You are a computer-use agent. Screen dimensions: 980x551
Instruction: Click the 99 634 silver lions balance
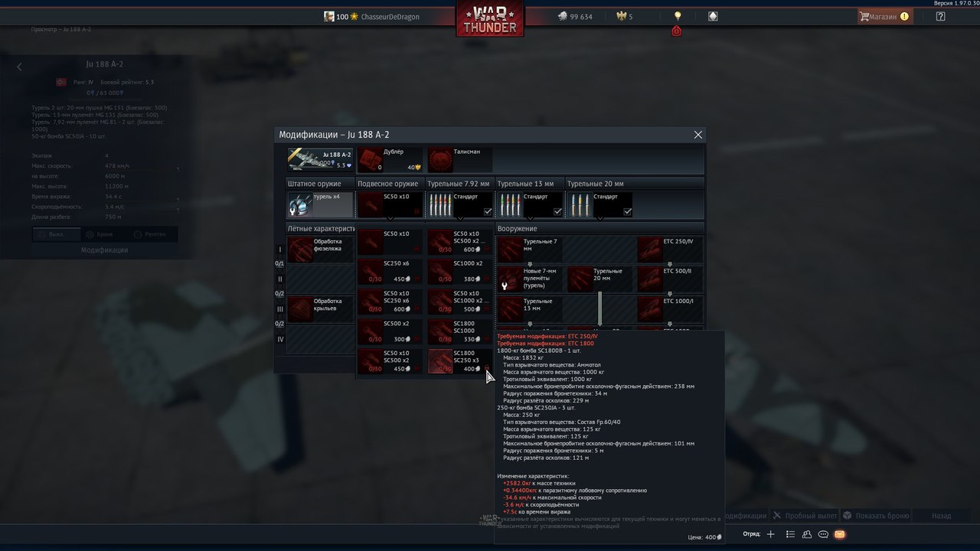pyautogui.click(x=575, y=17)
